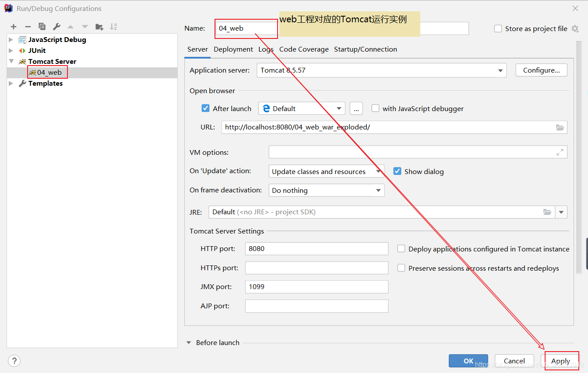
Task: Expand Templates tree node
Action: 11,83
